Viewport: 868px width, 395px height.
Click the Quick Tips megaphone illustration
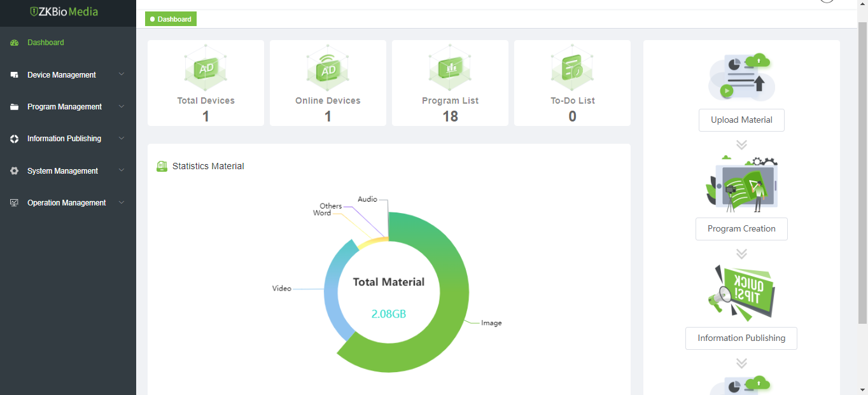741,293
